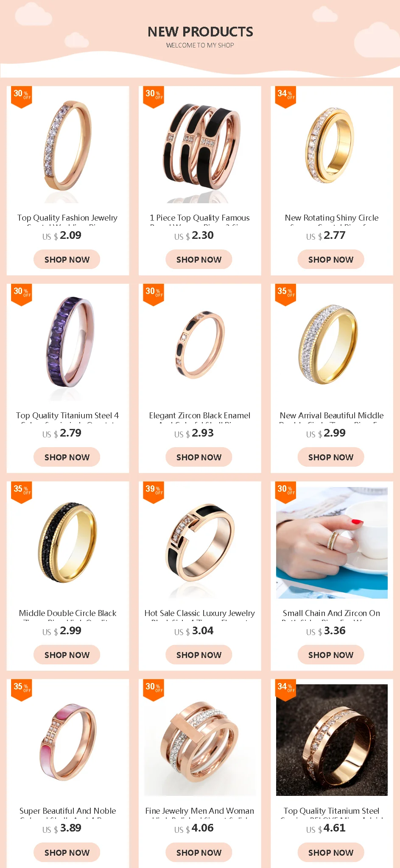
Task: Click the NEW PRODUCTS banner heading
Action: 200,31
